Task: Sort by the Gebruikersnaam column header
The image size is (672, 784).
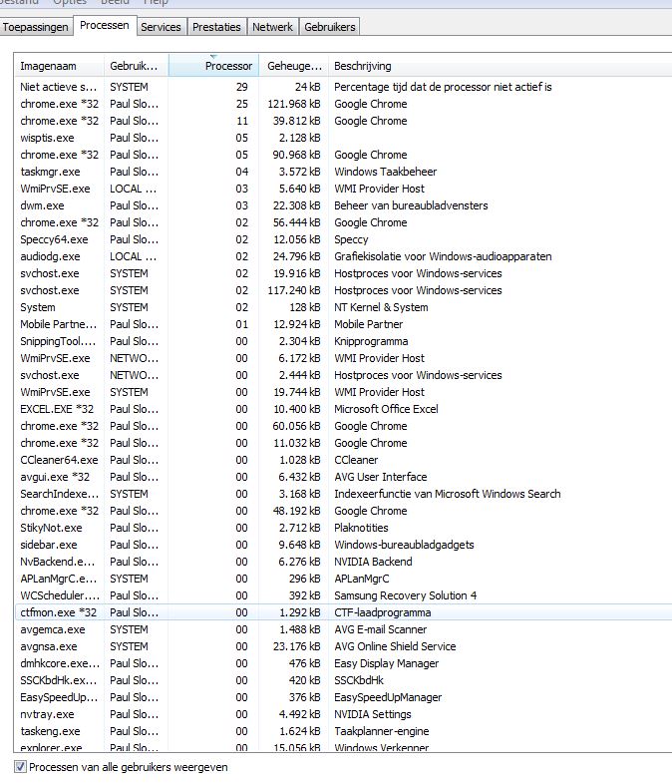Action: [x=136, y=66]
